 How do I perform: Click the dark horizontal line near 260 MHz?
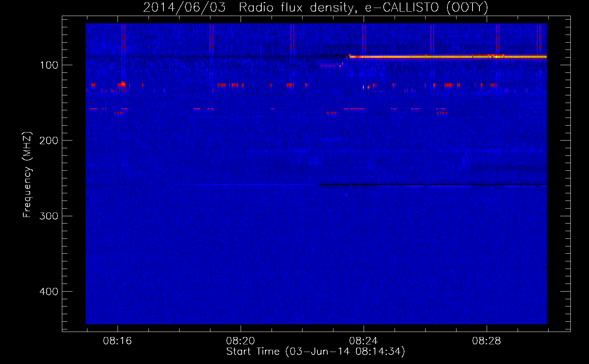coord(433,185)
